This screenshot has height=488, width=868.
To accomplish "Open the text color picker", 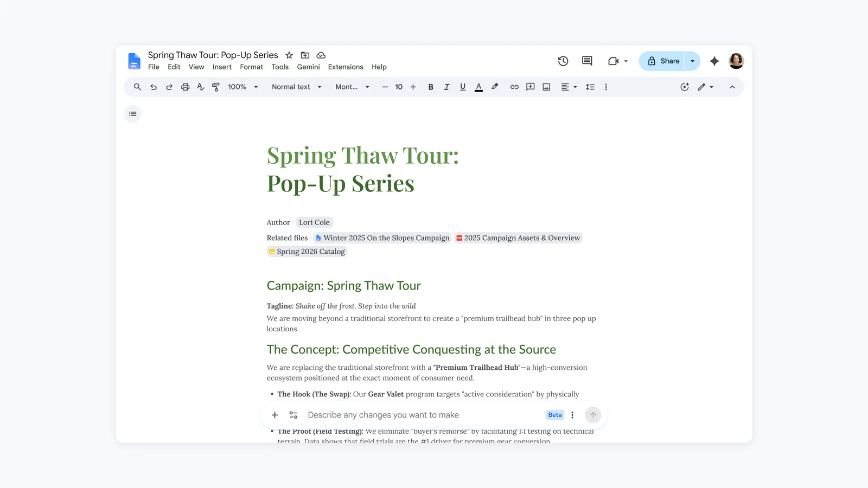I will [478, 87].
